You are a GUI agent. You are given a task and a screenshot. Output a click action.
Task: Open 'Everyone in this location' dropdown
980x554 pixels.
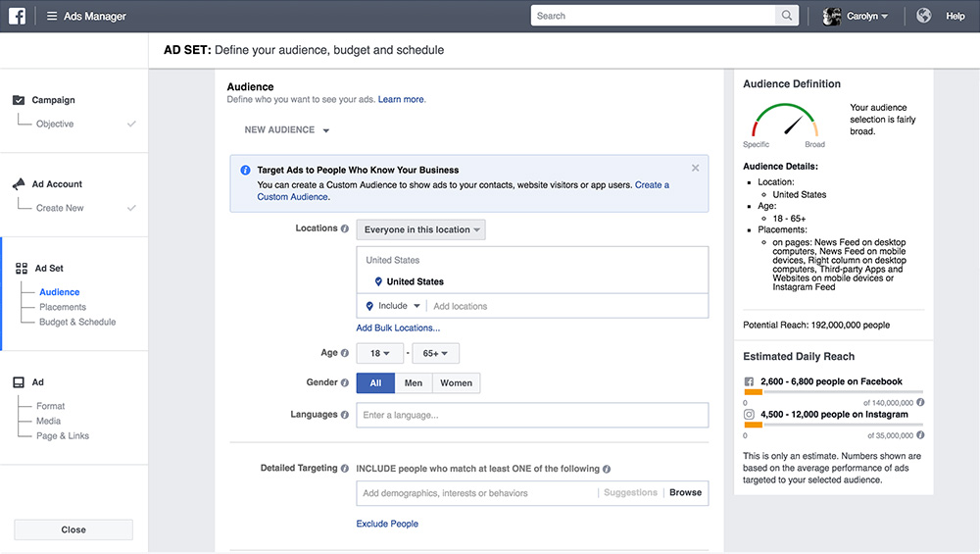(420, 229)
